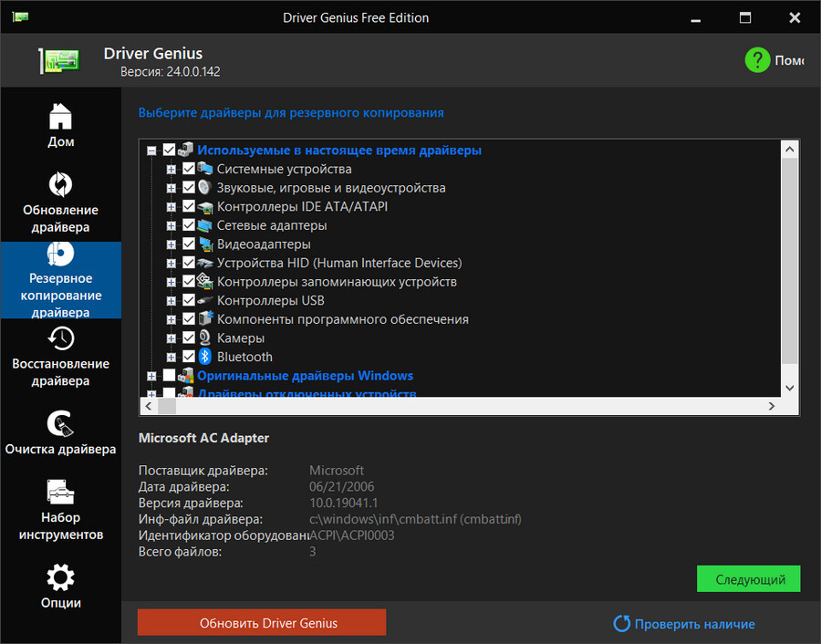This screenshot has width=821, height=644.
Task: Open the Опции label in sidebar
Action: [x=61, y=603]
